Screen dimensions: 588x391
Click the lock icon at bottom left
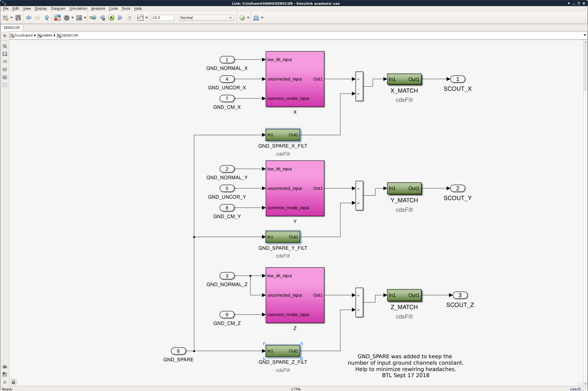14,382
